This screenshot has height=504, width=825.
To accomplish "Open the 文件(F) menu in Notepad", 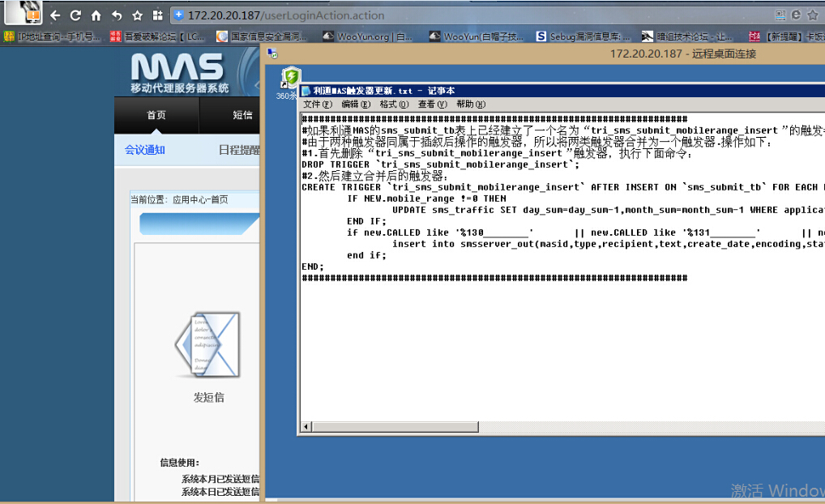I will pyautogui.click(x=317, y=105).
